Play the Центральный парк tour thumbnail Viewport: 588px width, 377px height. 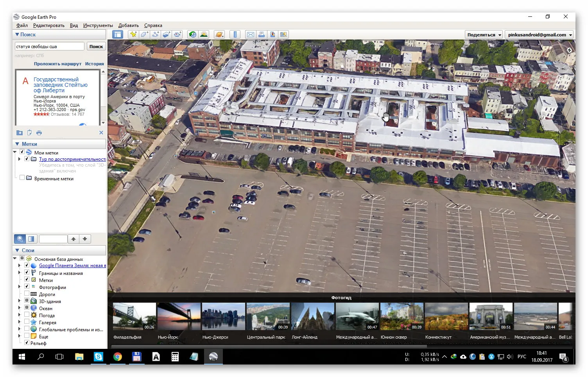268,316
